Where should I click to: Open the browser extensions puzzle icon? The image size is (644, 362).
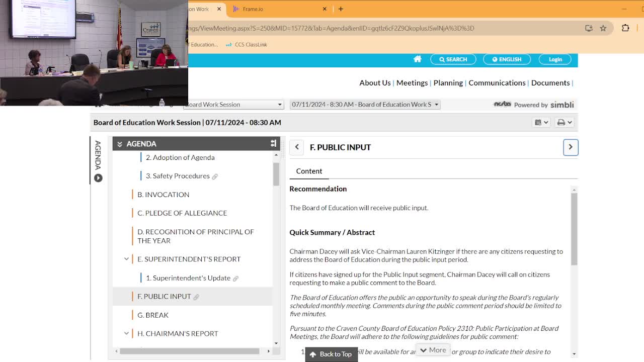(625, 28)
